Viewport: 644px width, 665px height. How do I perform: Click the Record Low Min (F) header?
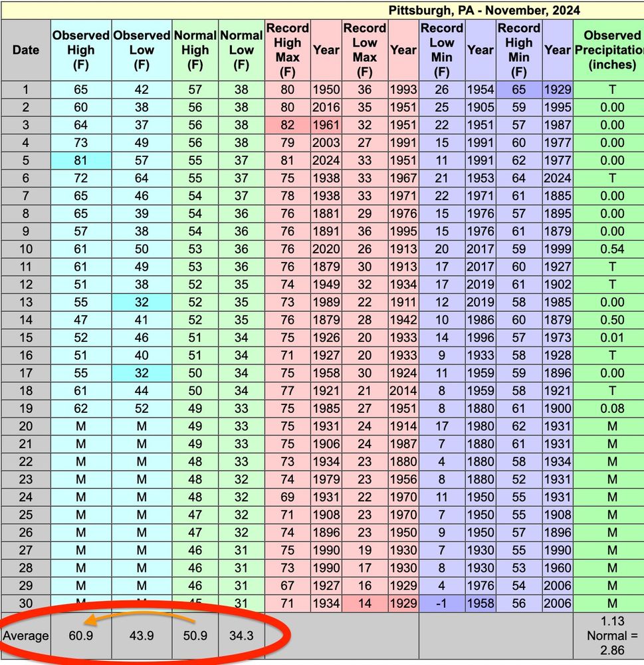point(443,50)
